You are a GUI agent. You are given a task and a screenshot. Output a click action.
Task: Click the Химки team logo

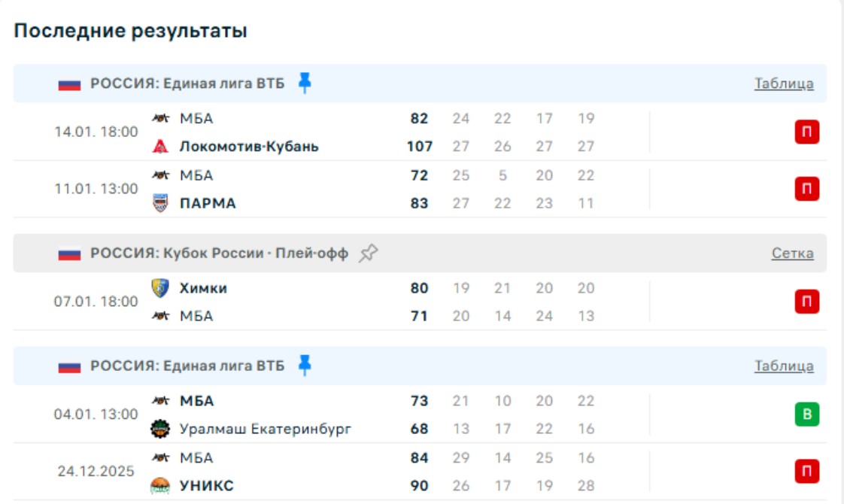tap(160, 288)
